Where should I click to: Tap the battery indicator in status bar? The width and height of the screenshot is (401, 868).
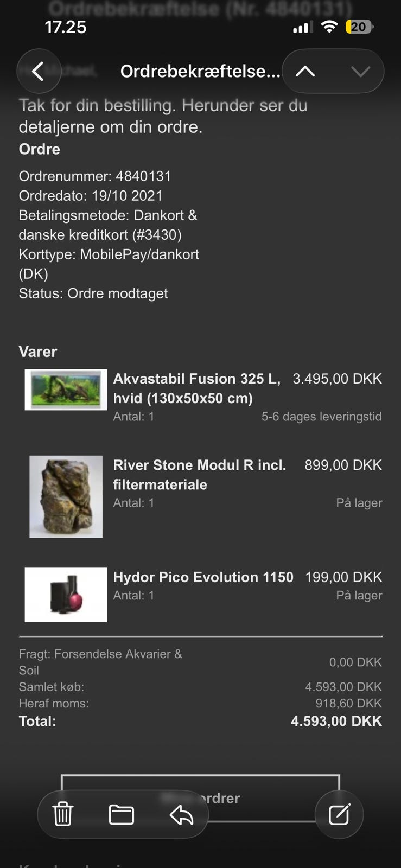point(359,27)
